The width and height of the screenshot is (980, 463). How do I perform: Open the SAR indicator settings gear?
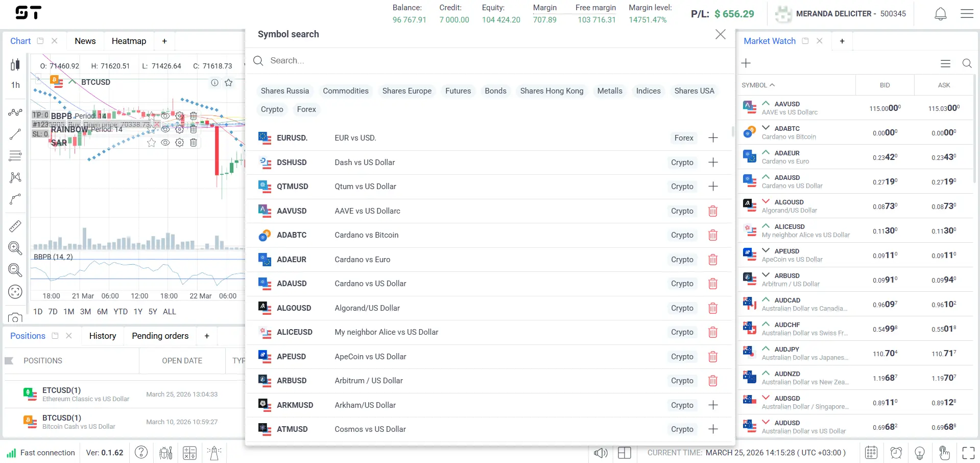pos(179,143)
